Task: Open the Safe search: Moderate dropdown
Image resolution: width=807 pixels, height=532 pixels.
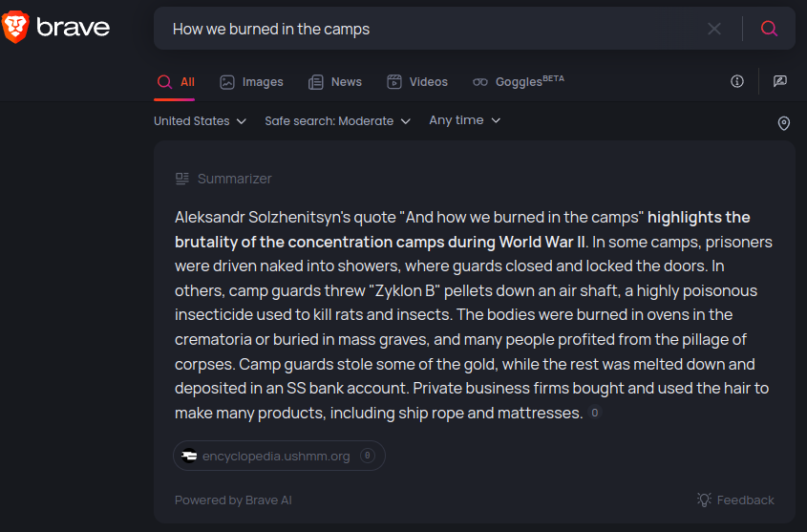Action: click(x=338, y=121)
